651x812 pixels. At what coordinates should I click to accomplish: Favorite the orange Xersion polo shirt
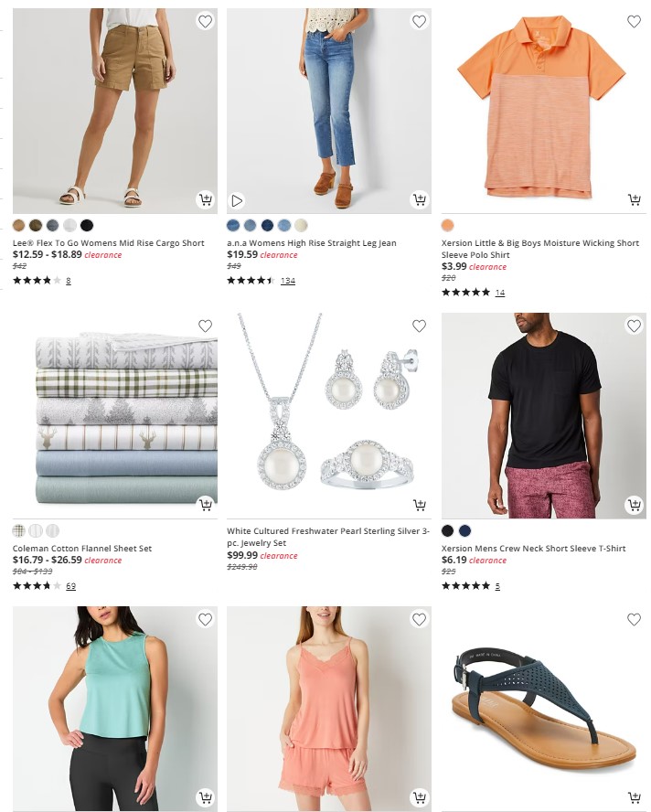coord(634,21)
